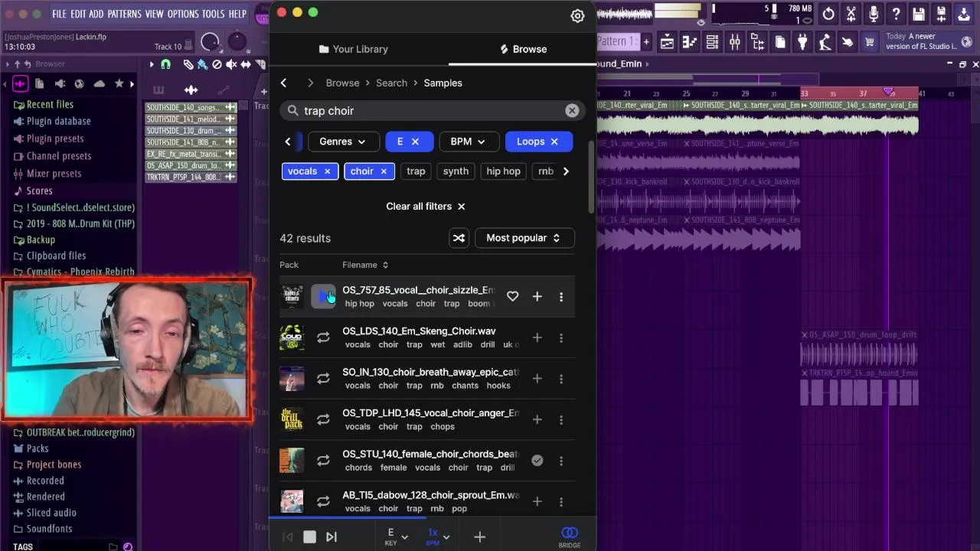Open the FL Studio channel rack button

click(712, 42)
